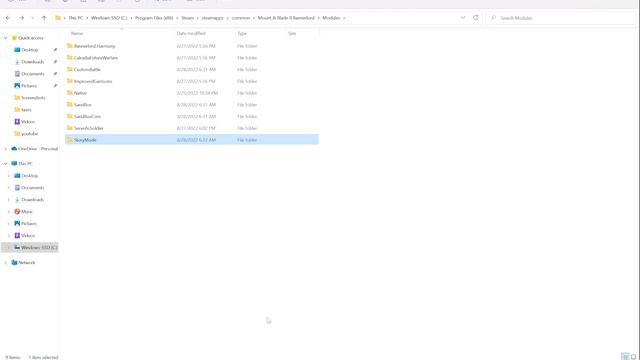This screenshot has height=360, width=640.
Task: Navigate to Mount & Blade II Bannerlord breadcrumb
Action: (x=286, y=18)
